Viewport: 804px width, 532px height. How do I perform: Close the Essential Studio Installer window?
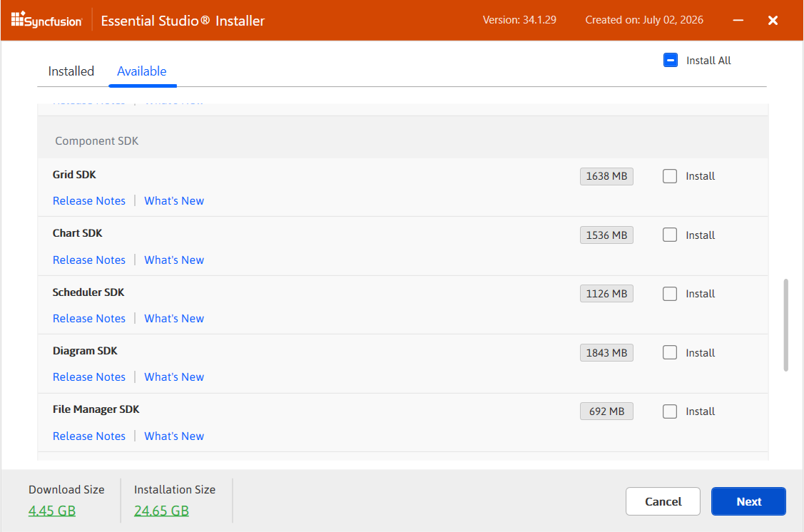click(773, 20)
